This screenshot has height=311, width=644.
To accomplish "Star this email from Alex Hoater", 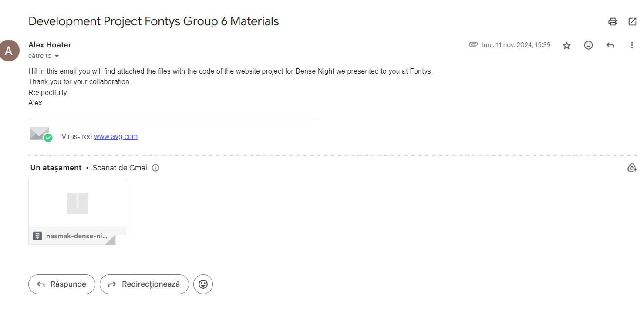I will coord(566,45).
